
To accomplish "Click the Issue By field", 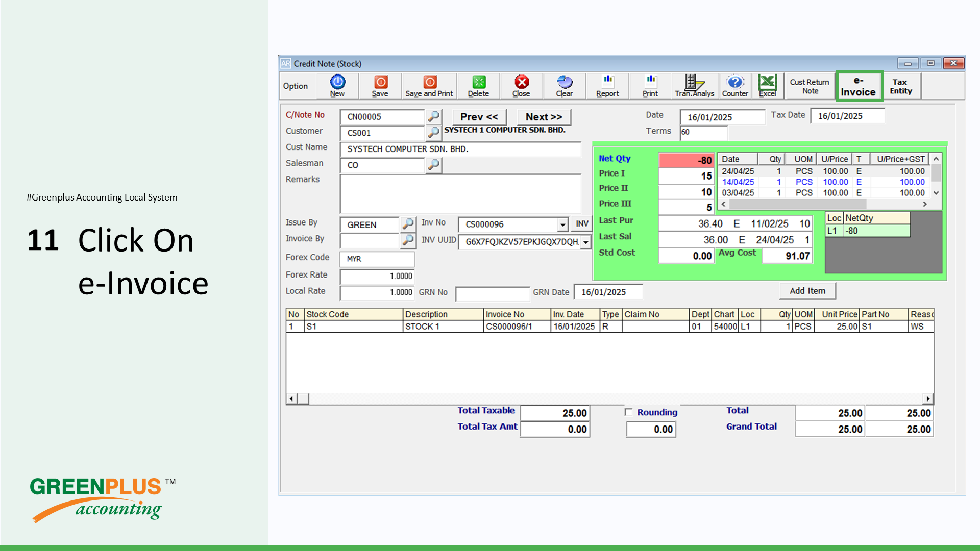I will pyautogui.click(x=370, y=224).
